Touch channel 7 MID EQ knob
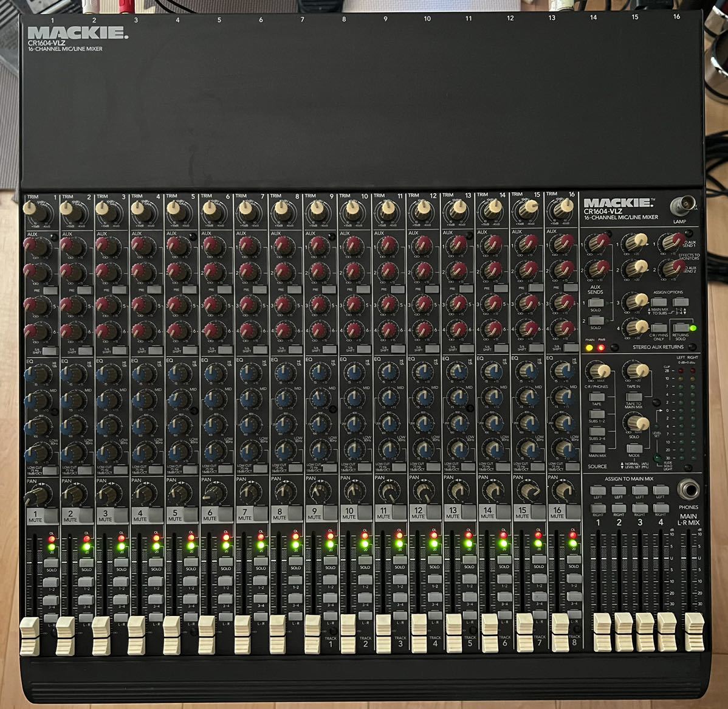 (x=250, y=398)
